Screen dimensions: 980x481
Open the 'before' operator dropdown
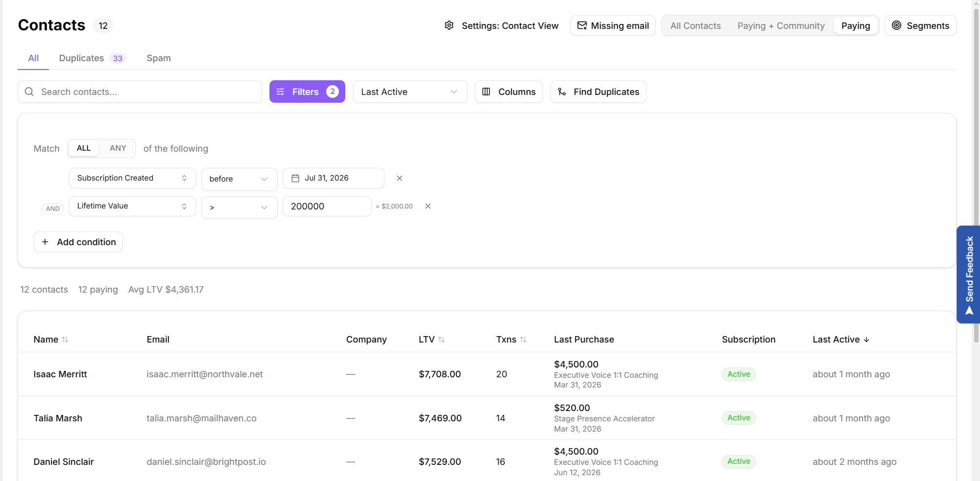click(239, 179)
